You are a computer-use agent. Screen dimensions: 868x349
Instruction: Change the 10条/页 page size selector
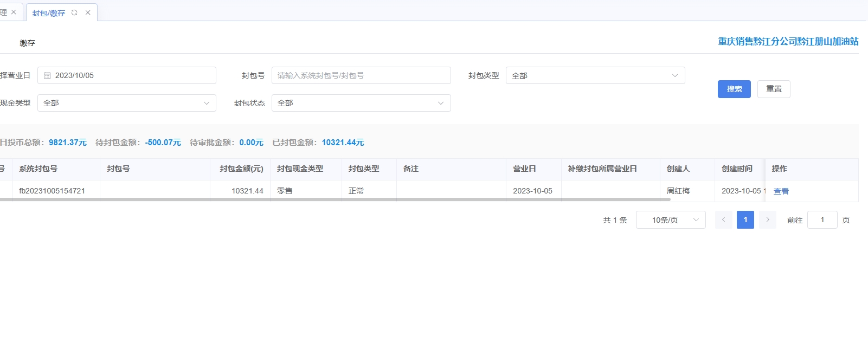click(670, 220)
